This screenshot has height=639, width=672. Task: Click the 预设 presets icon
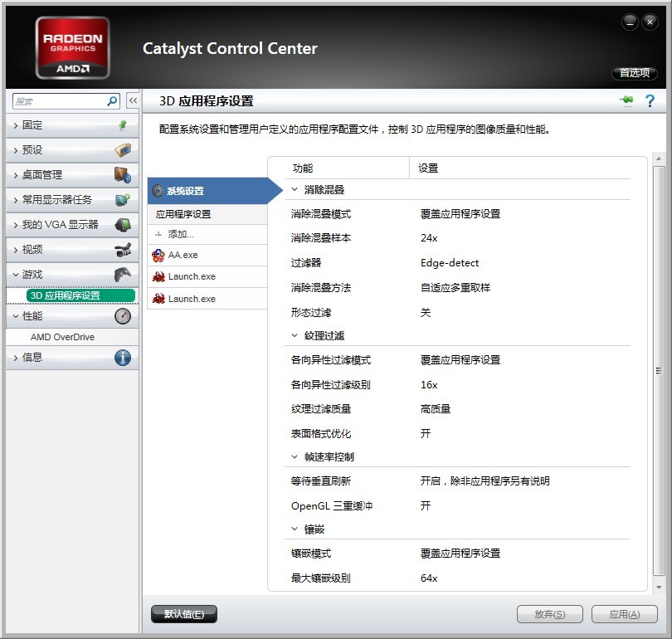click(x=123, y=150)
